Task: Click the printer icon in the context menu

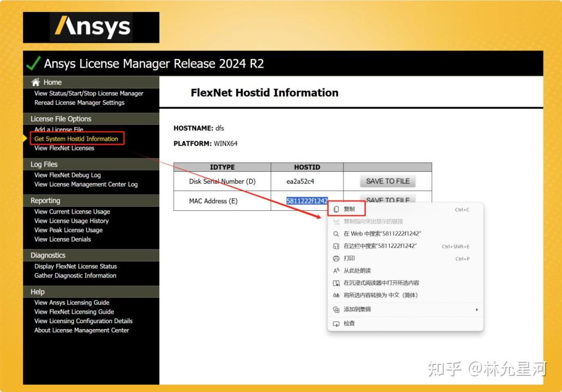Action: point(337,258)
